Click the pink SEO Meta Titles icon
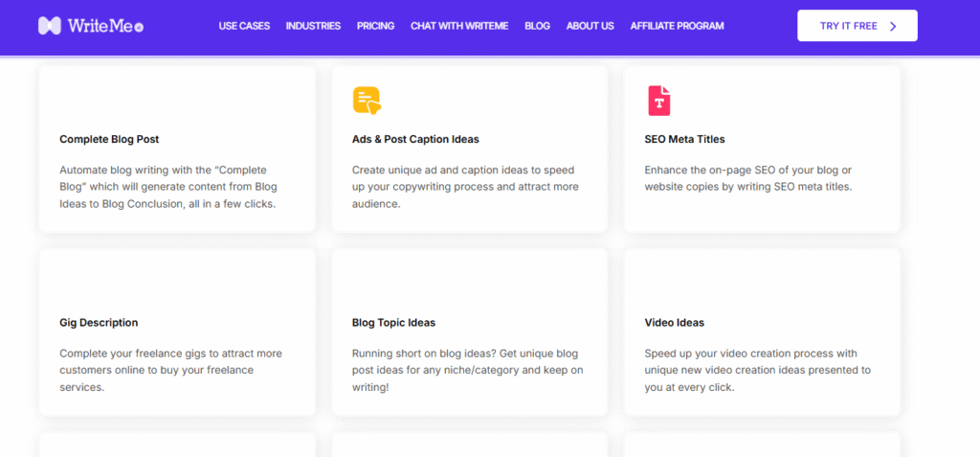Image resolution: width=980 pixels, height=457 pixels. 658,100
